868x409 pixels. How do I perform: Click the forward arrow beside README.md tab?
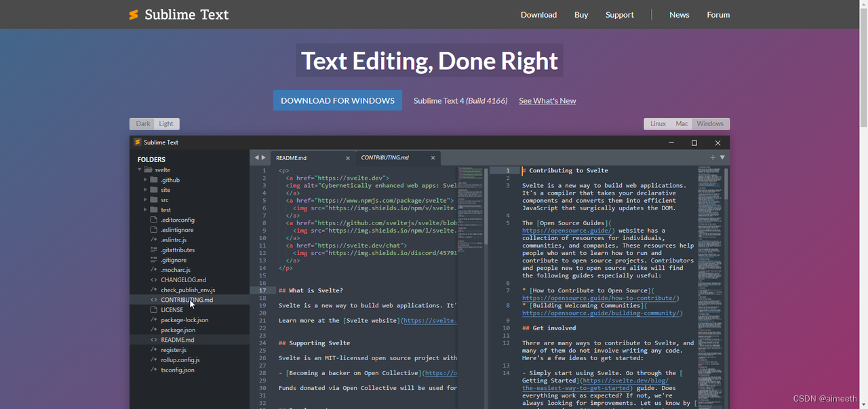point(264,157)
